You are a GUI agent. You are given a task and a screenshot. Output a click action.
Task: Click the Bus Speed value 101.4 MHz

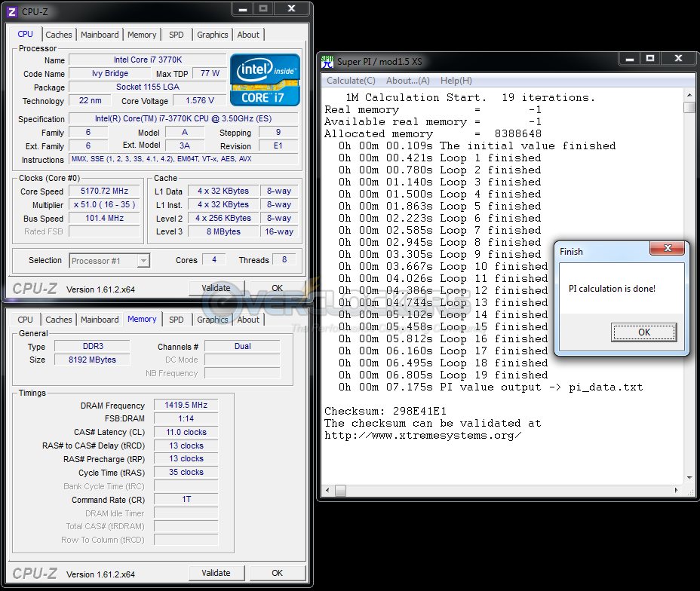(104, 218)
